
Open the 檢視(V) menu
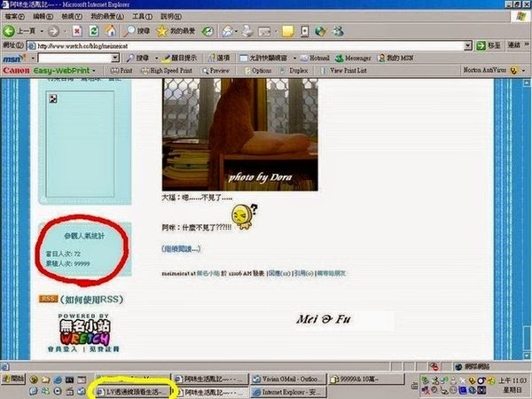point(72,16)
